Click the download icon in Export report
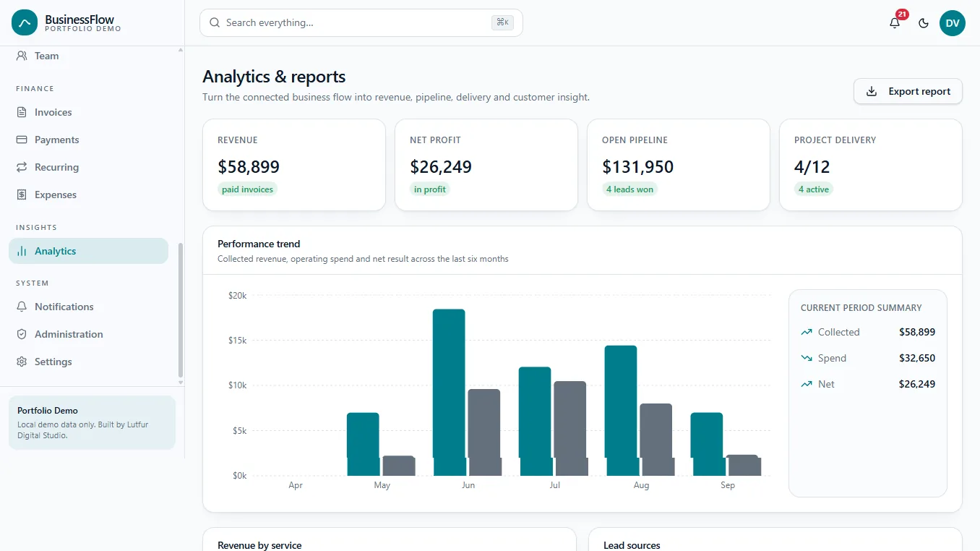The image size is (980, 551). (x=872, y=91)
